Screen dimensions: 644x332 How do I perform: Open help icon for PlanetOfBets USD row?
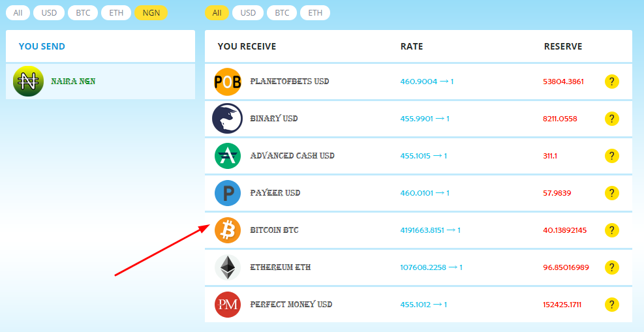(x=612, y=82)
